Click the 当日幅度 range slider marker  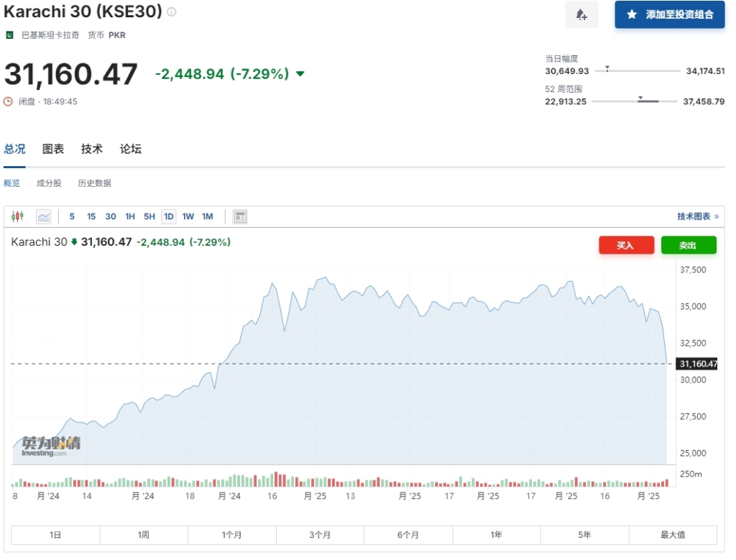pyautogui.click(x=607, y=68)
